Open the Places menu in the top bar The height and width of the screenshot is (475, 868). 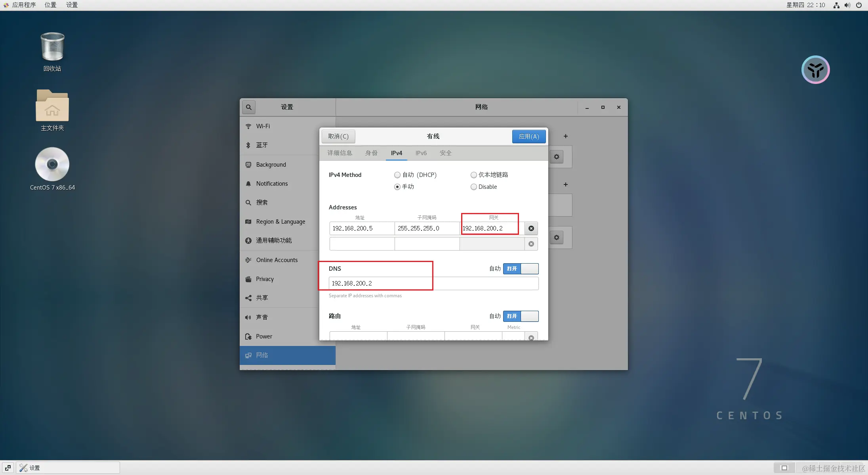pos(50,5)
